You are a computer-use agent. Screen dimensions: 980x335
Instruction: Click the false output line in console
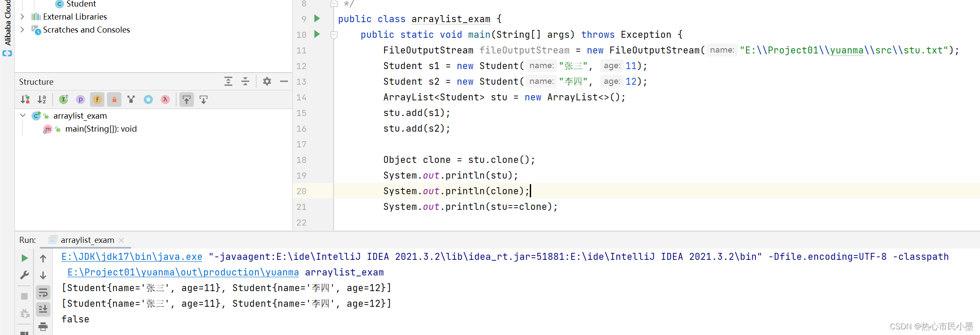pyautogui.click(x=75, y=319)
